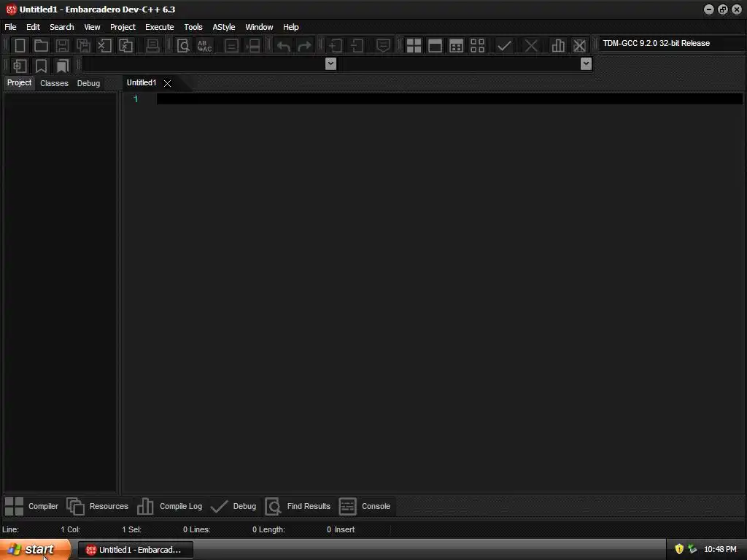This screenshot has width=747, height=560.
Task: Click the network connection tray icon
Action: click(692, 549)
